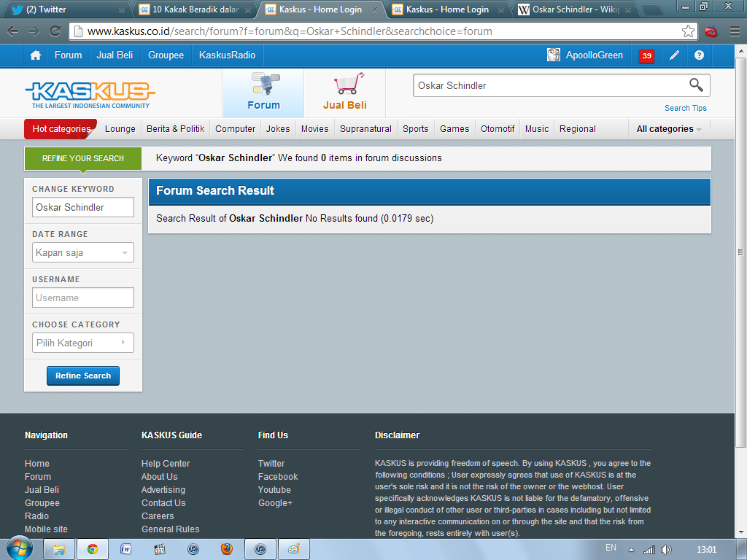The height and width of the screenshot is (560, 747).
Task: Open Mobile site footer link
Action: pyautogui.click(x=46, y=529)
